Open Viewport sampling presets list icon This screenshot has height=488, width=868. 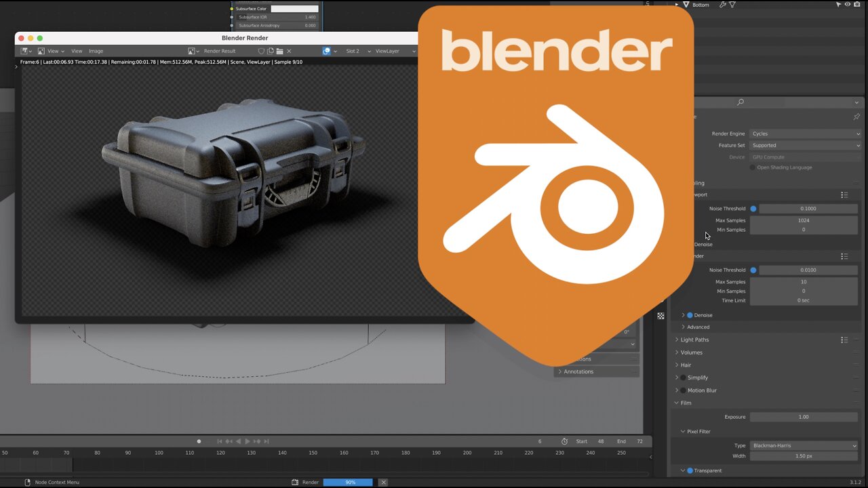click(844, 195)
